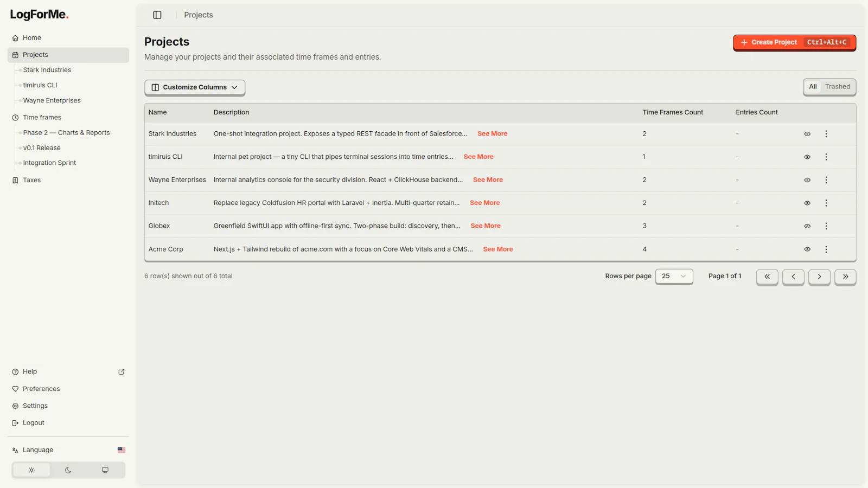
Task: Click the Entries Count column header
Action: [x=757, y=113]
